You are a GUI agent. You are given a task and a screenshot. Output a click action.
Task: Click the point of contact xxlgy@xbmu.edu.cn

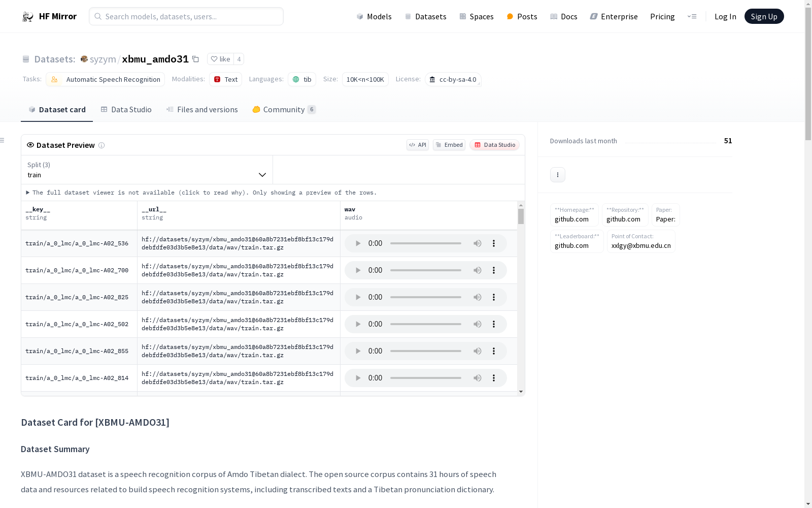(x=641, y=241)
